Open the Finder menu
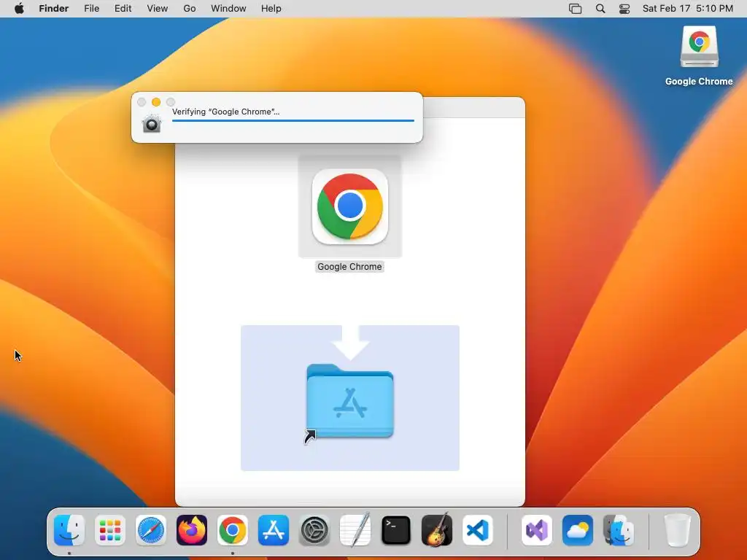Image resolution: width=747 pixels, height=560 pixels. (54, 9)
